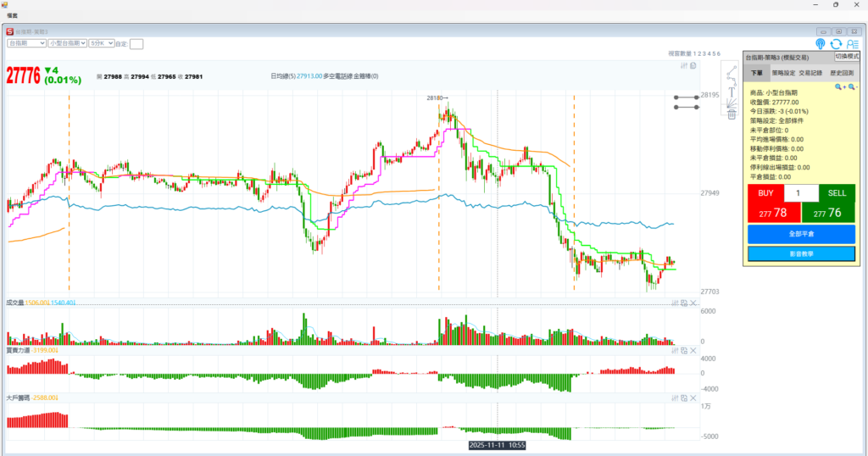This screenshot has height=456, width=868.
Task: Close the 買賣力道 indicator panel
Action: 693,350
